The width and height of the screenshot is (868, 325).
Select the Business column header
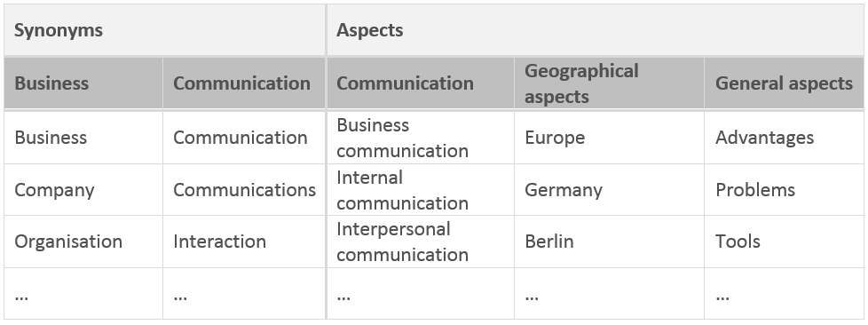click(x=83, y=83)
